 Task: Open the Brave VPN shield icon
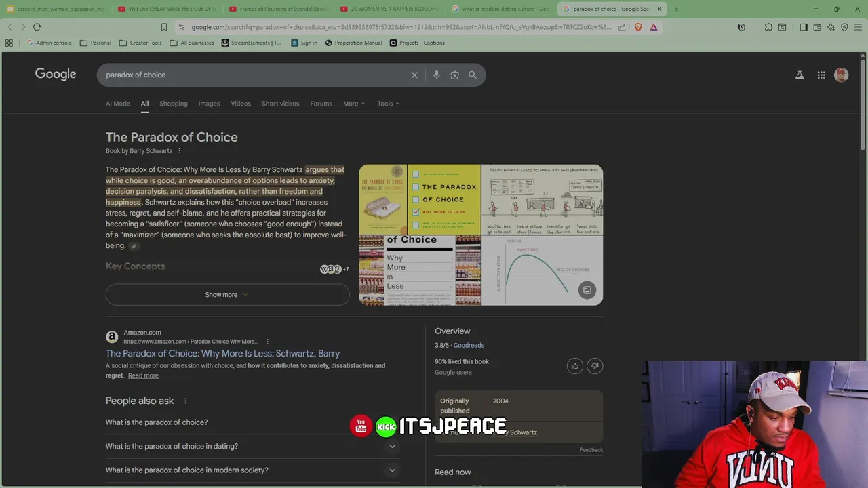(x=844, y=27)
